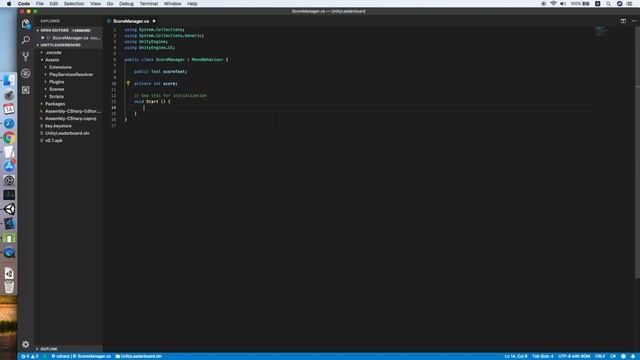Open the editor More Actions ellipsis
This screenshot has height=360, width=640.
[x=634, y=21]
